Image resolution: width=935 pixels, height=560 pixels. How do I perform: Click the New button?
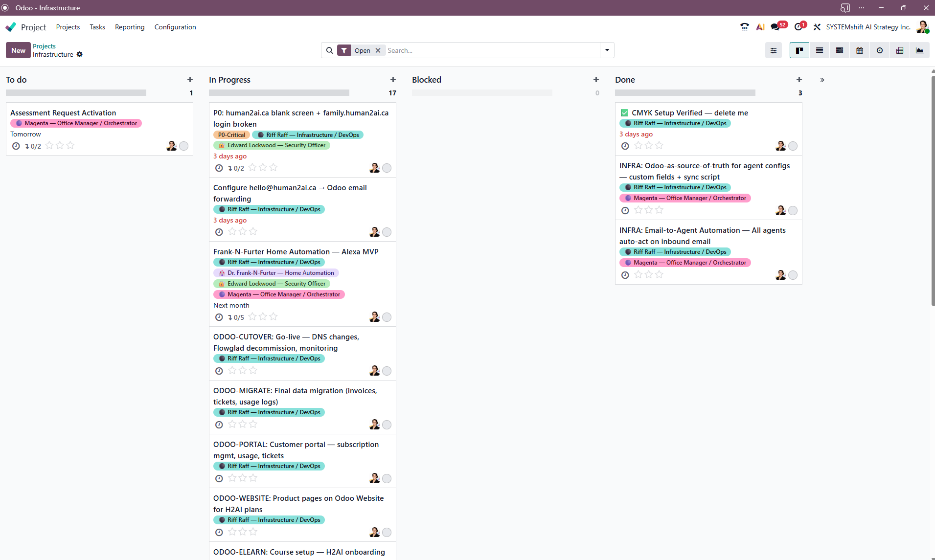(x=18, y=50)
